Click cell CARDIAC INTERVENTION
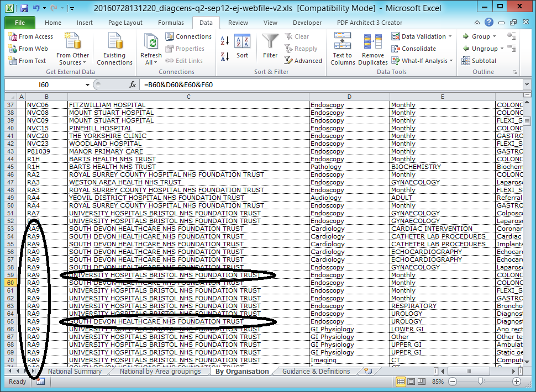Screen dimensions: 536x392 442,229
